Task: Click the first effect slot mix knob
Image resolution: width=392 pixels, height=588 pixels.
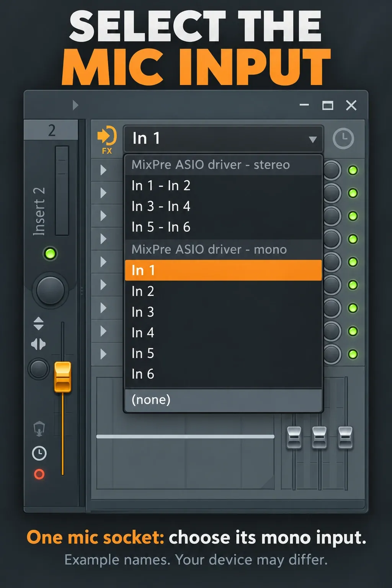Action: click(332, 170)
